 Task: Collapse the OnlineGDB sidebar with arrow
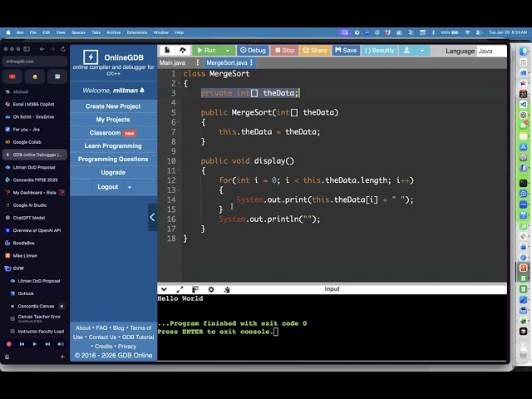(152, 218)
